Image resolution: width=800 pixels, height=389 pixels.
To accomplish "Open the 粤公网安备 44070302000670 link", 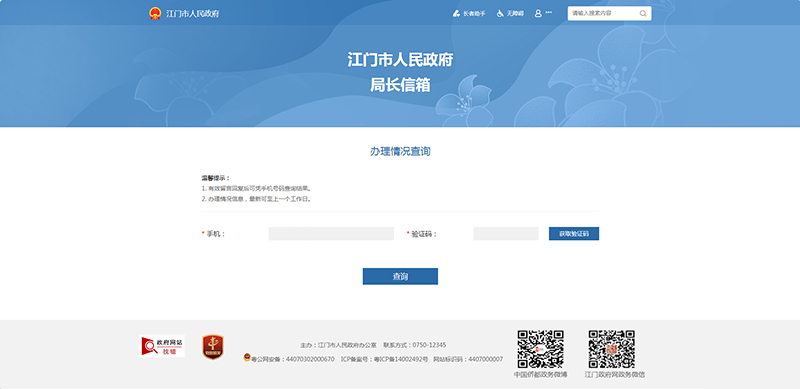I will (293, 359).
